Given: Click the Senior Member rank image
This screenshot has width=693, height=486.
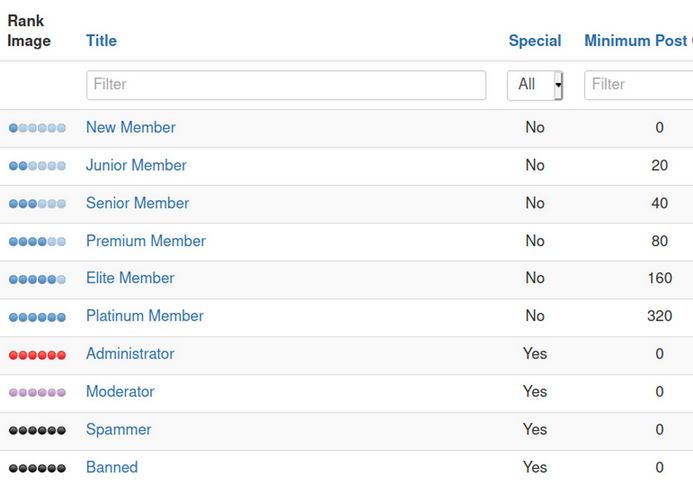Looking at the screenshot, I should [x=37, y=204].
